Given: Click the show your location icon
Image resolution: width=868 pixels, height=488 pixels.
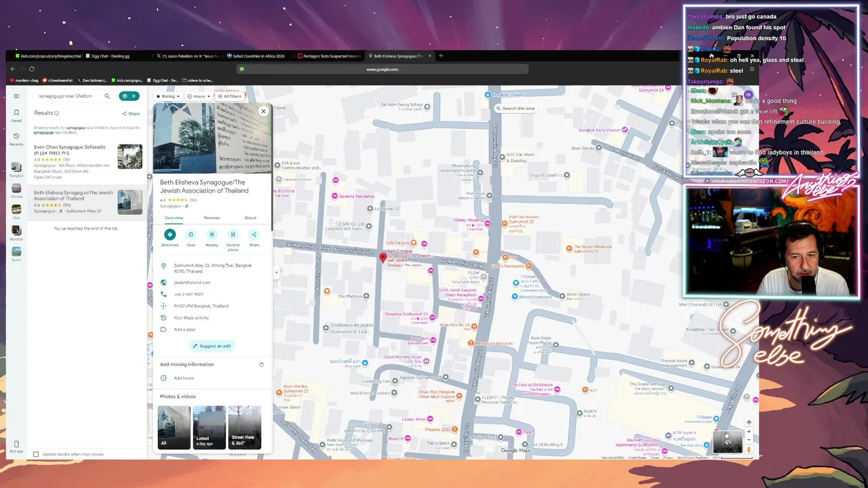Looking at the screenshot, I should pos(749,422).
